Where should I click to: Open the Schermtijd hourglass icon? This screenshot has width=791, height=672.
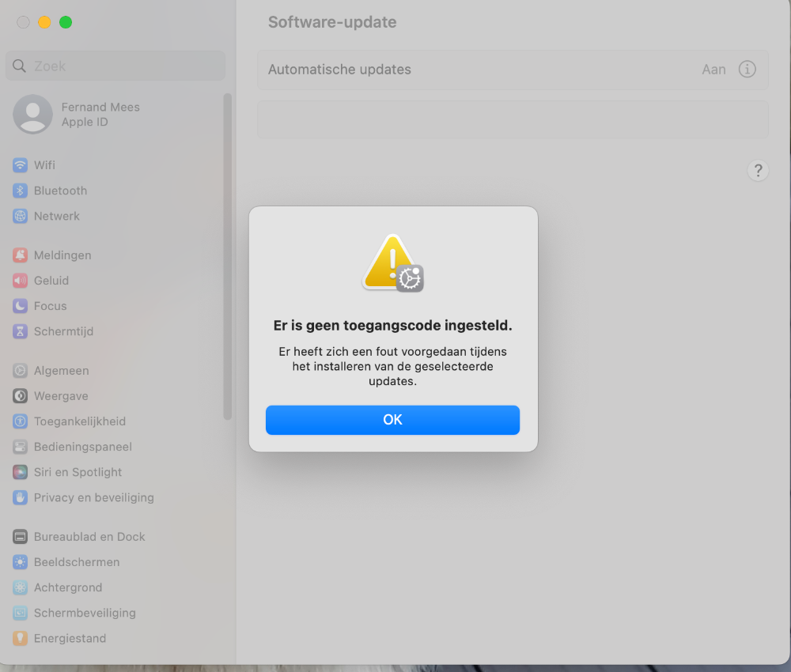(21, 331)
